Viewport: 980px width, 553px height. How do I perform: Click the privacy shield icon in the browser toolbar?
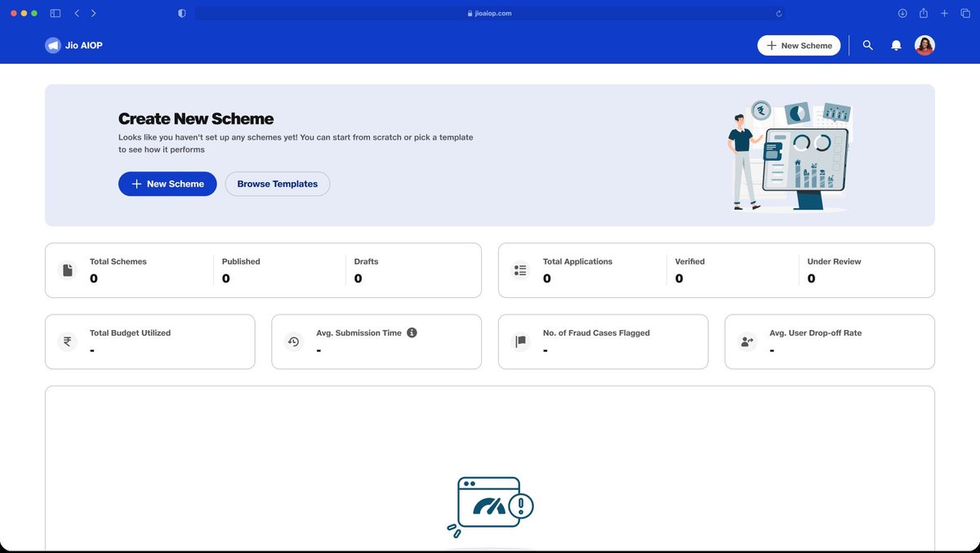pyautogui.click(x=181, y=13)
